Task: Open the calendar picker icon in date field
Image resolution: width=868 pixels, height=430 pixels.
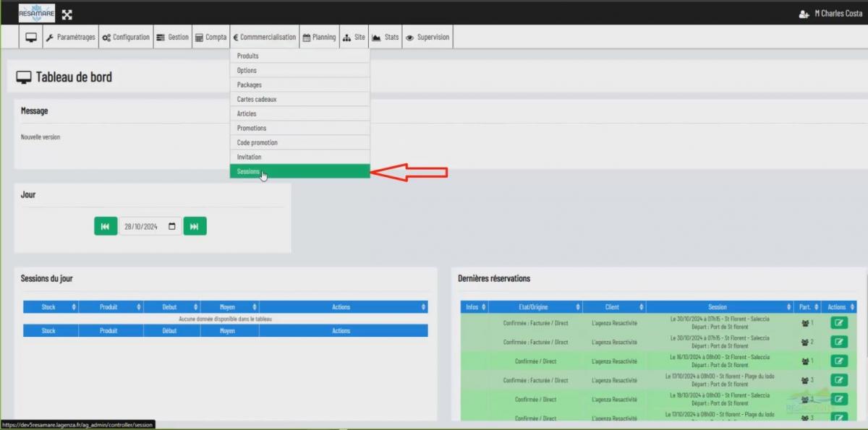Action: click(171, 226)
